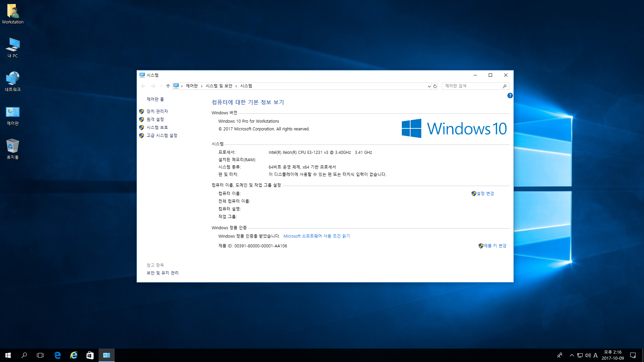Open the Windows Start menu
Viewport: 644px width, 362px height.
pos(8,355)
